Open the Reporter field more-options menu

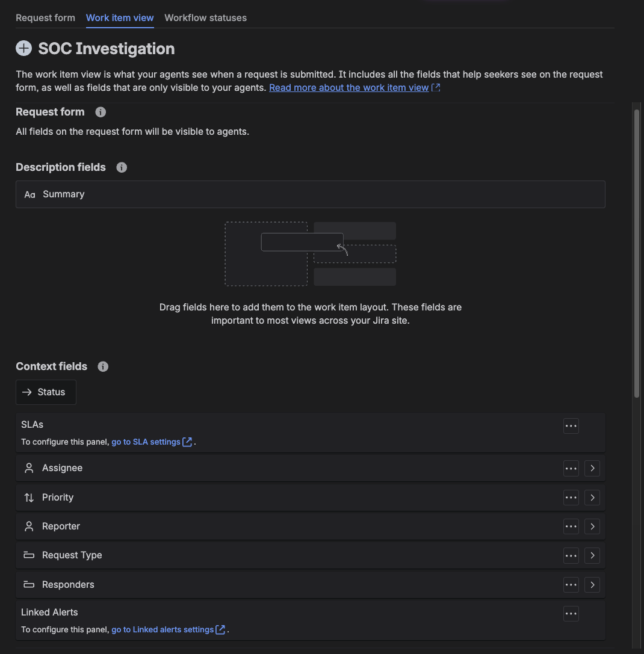571,526
